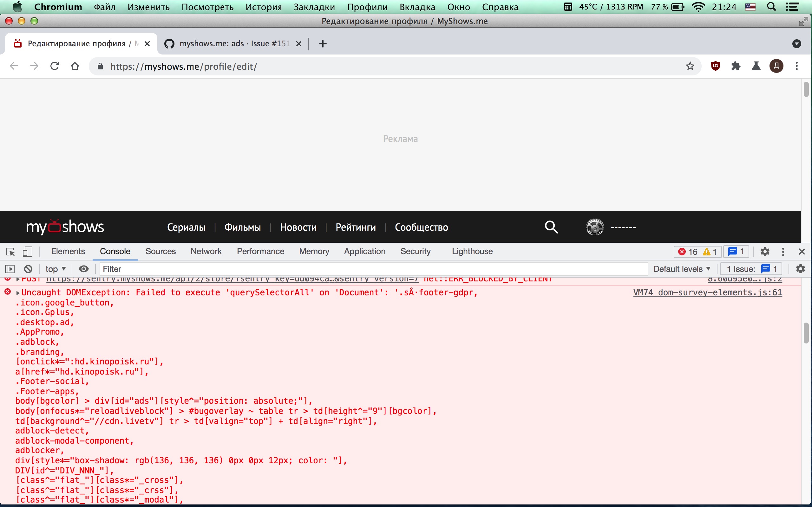Viewport: 812px width, 507px height.
Task: Open the Default levels dropdown
Action: point(681,269)
